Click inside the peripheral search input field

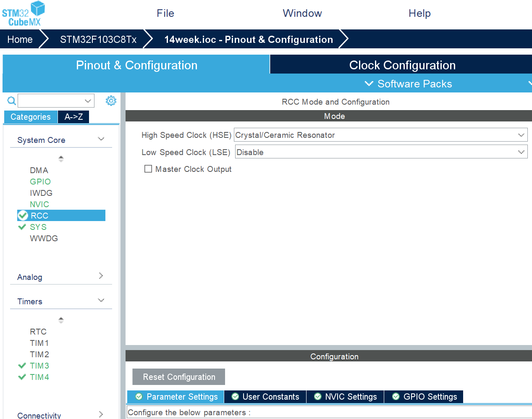tap(51, 101)
